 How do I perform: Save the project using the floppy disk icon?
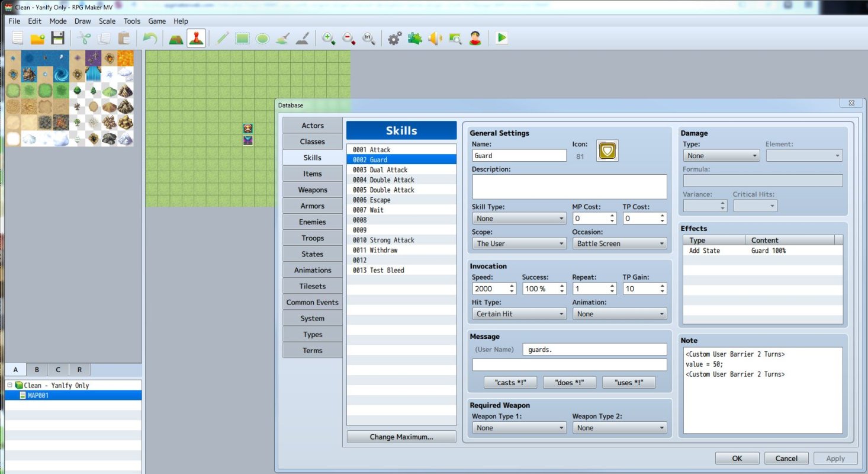57,39
